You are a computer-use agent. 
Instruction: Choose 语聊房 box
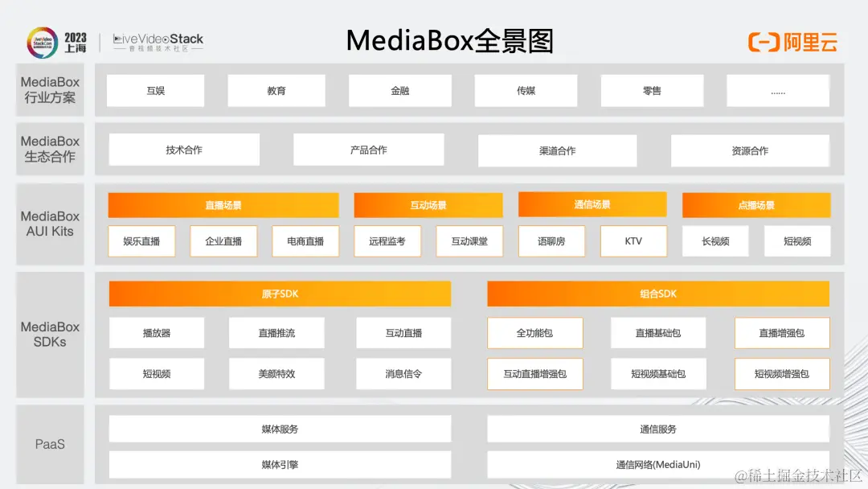pyautogui.click(x=551, y=241)
